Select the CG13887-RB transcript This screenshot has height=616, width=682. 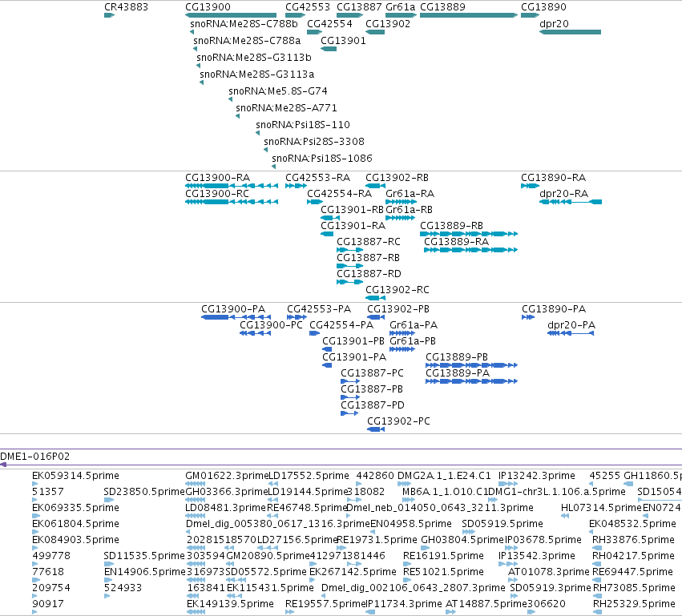point(349,267)
